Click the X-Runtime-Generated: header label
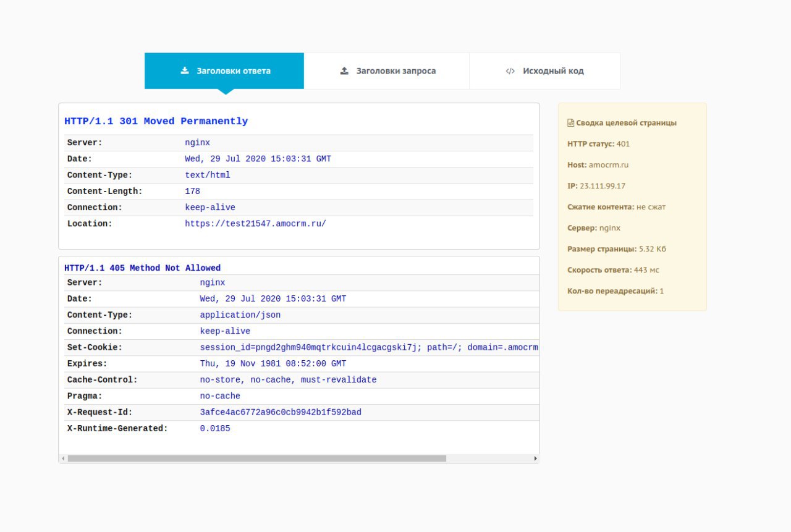Image resolution: width=791 pixels, height=532 pixels. (117, 428)
